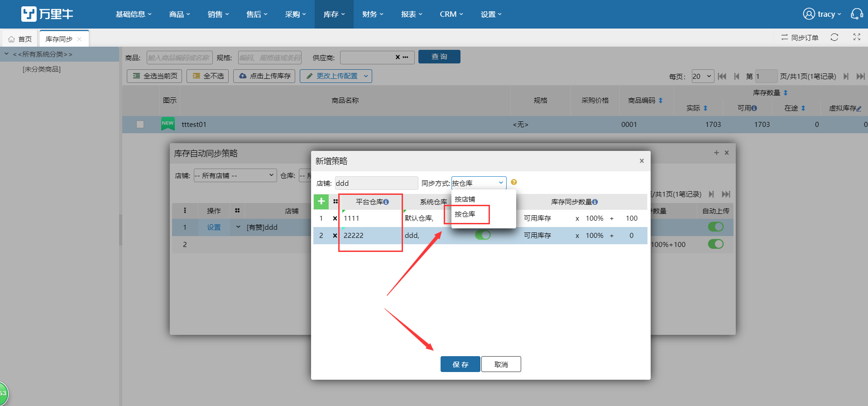Click grid icon in 库存自动同步策略 list header
Viewport: 868px width, 406px height.
coord(237,211)
